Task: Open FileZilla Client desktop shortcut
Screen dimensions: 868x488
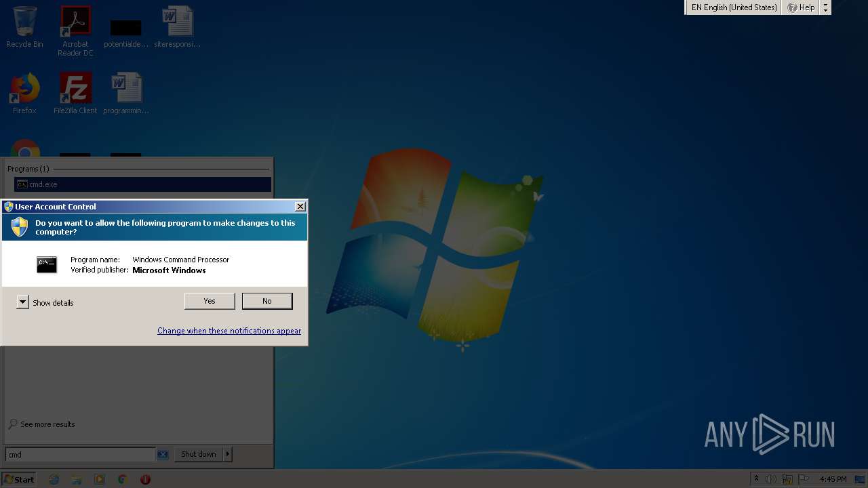Action: tap(75, 94)
